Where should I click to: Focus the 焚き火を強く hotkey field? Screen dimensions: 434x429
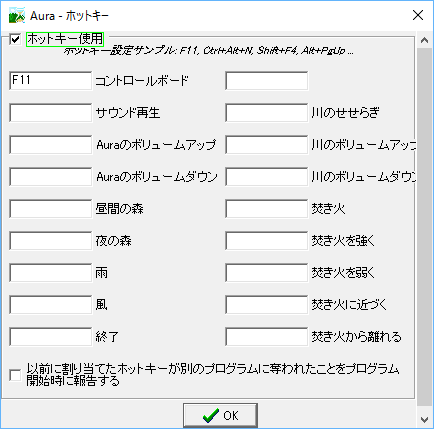pos(266,241)
